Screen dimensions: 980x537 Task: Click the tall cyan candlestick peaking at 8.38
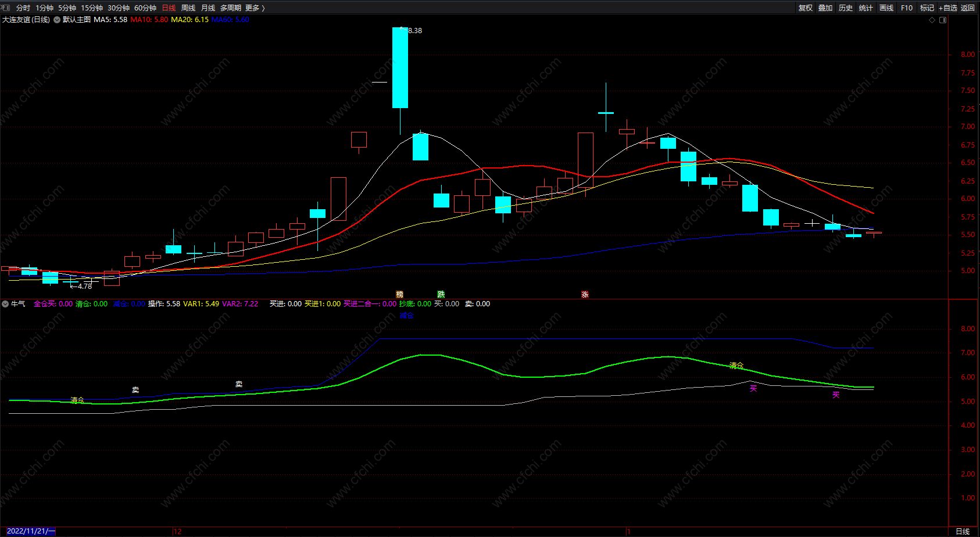400,67
